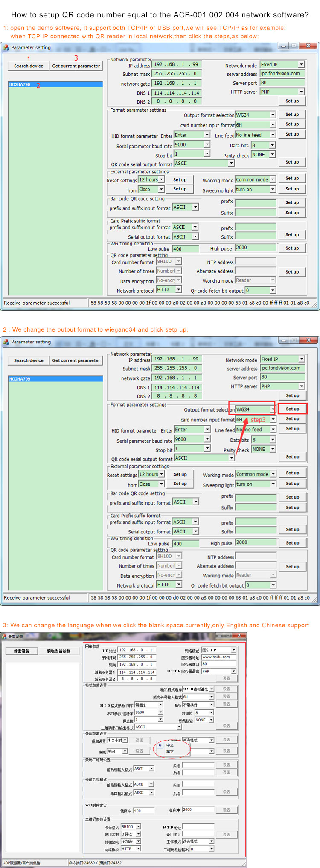This screenshot has width=320, height=868.
Task: Open the 换行 dropdown showing 不带换行
Action: point(211,705)
